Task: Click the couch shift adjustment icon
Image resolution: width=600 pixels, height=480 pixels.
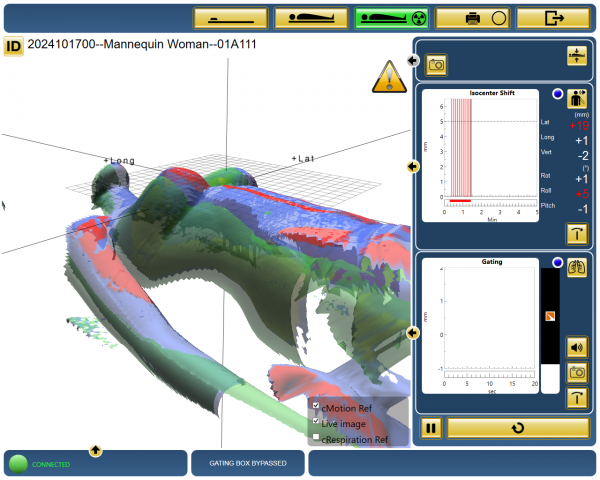Action: point(577,56)
